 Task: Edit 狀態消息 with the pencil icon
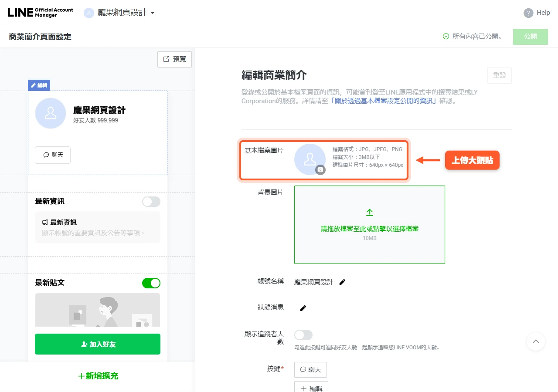pyautogui.click(x=303, y=308)
